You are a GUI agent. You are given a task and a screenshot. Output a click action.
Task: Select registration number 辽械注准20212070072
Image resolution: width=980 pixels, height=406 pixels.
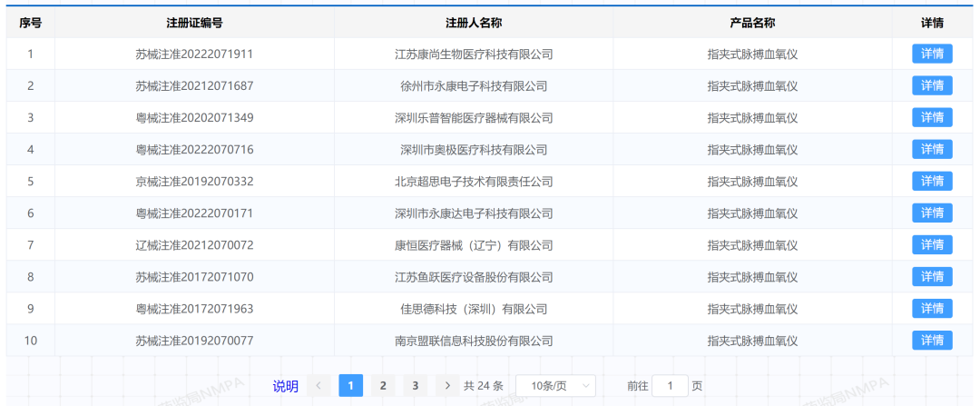pos(194,246)
